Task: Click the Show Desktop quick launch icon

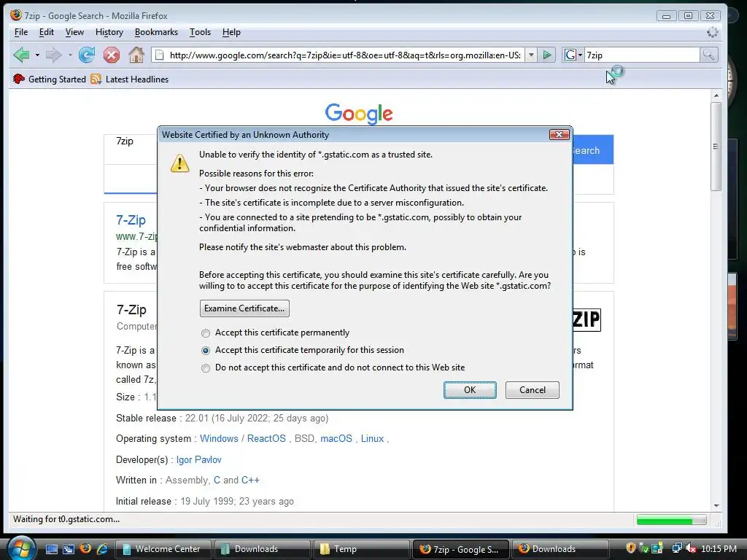Action: point(52,549)
